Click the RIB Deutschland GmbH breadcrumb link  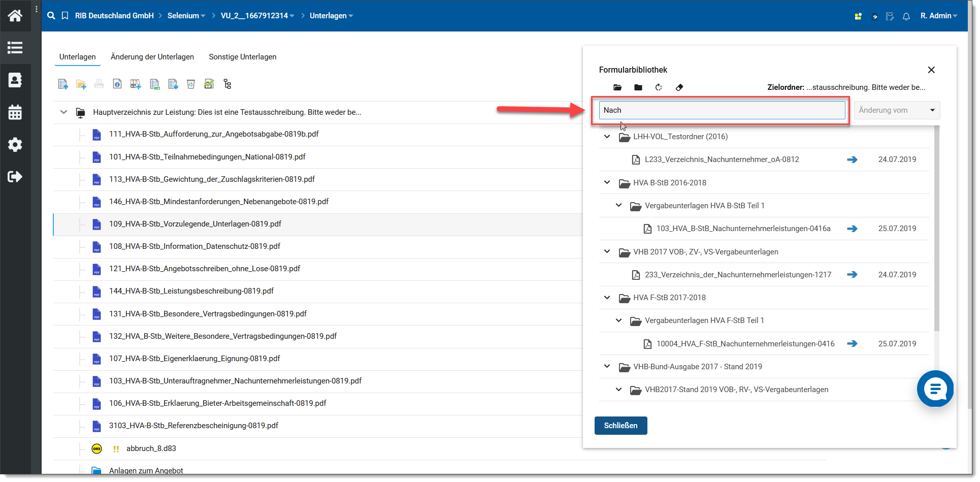114,16
